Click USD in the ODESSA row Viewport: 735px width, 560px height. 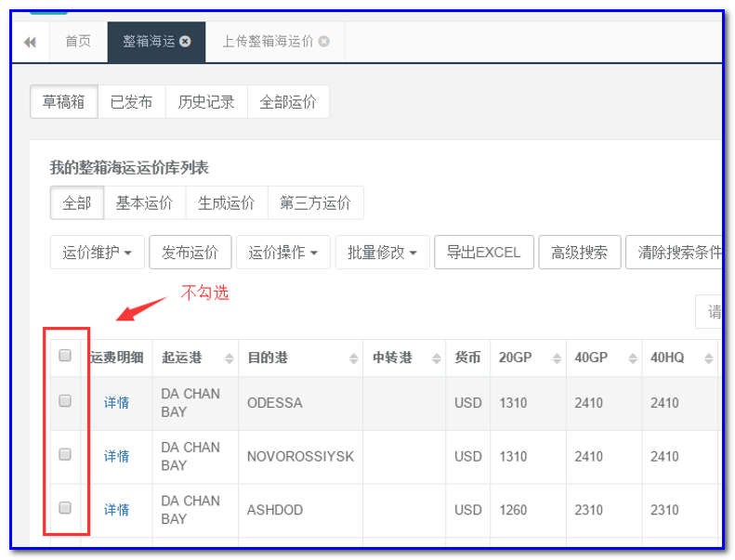[467, 402]
